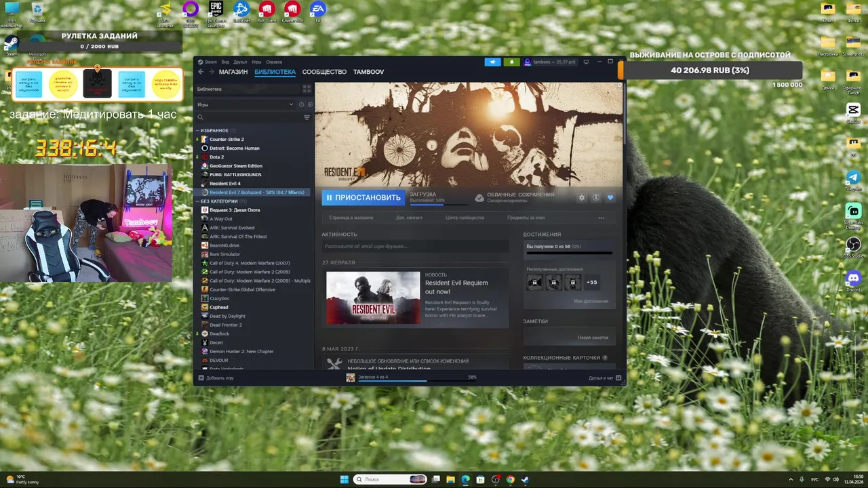Click the Windows Start button

point(344,479)
